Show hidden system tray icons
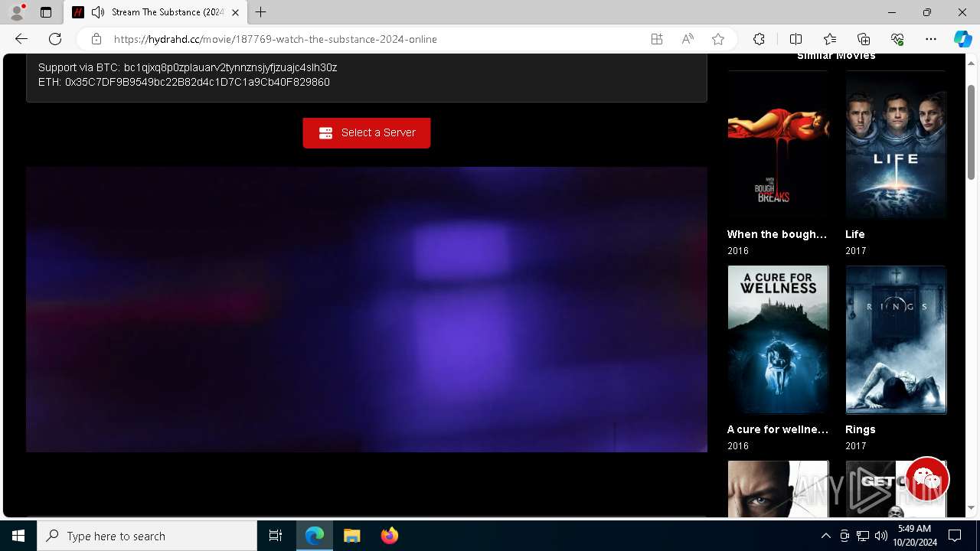This screenshot has height=551, width=980. pyautogui.click(x=825, y=536)
